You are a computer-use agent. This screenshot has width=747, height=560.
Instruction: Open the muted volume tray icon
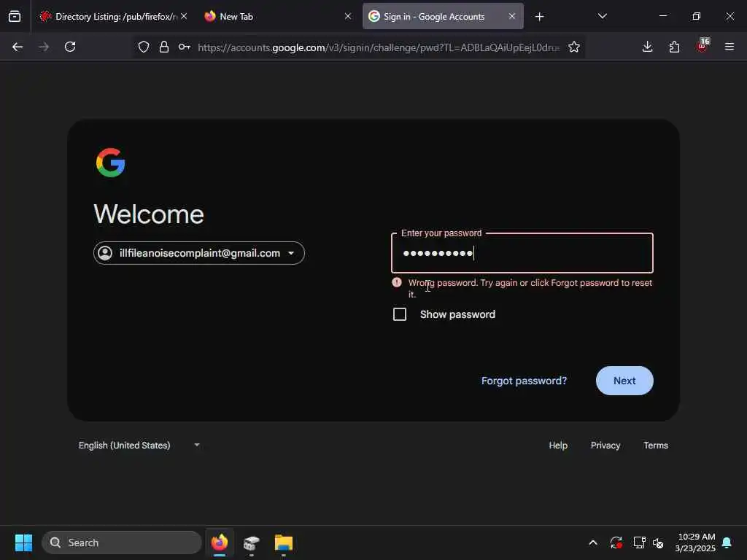658,542
